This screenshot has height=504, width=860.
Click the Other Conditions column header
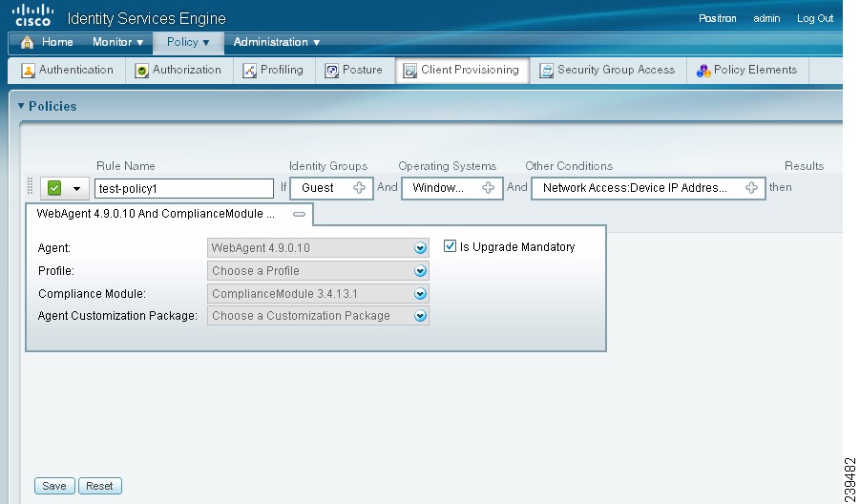click(x=569, y=166)
